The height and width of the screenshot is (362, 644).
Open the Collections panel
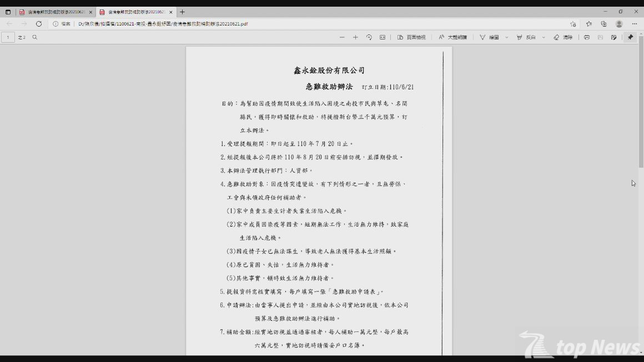pos(604,24)
